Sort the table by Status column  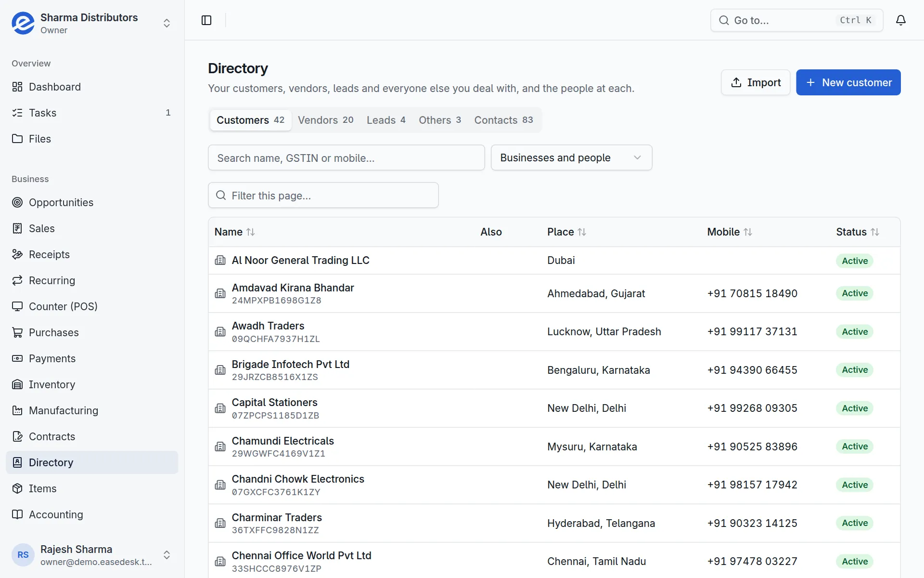point(857,232)
